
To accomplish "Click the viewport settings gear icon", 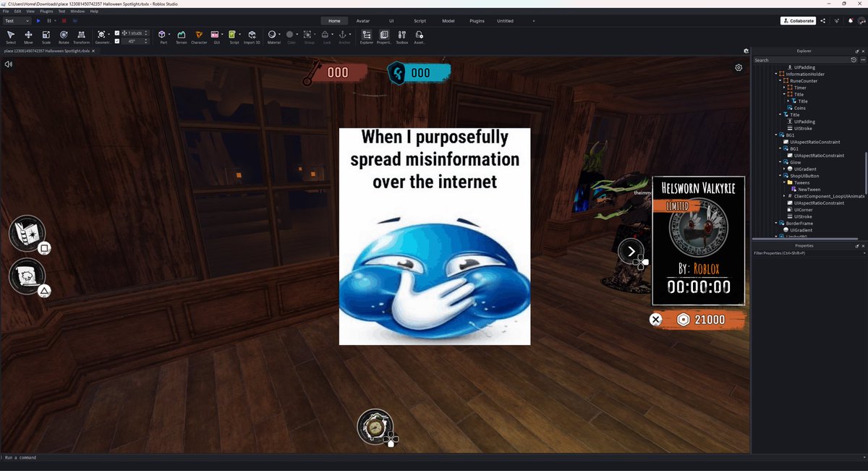I will click(739, 67).
